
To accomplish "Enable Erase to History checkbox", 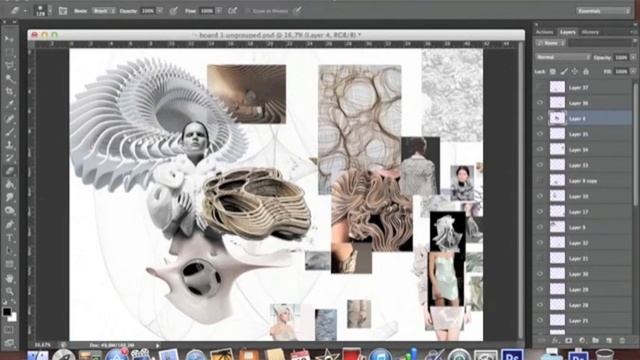I will click(248, 11).
